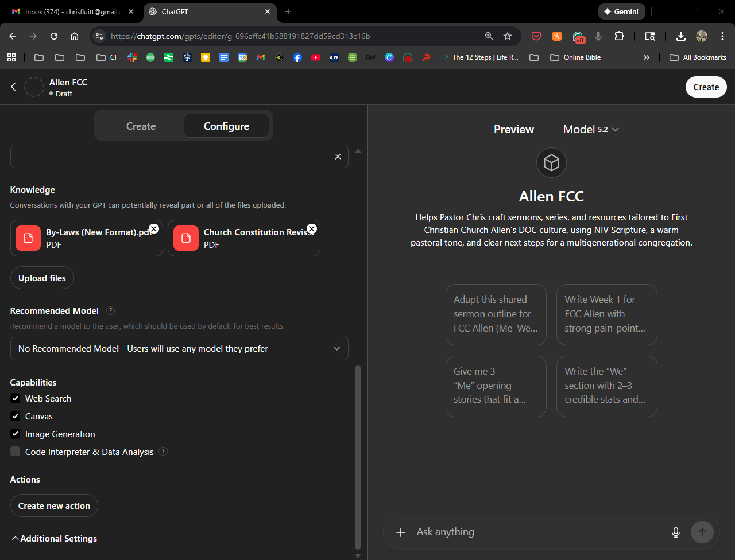Bookmark this page with the star icon
This screenshot has width=735, height=560.
pos(508,36)
